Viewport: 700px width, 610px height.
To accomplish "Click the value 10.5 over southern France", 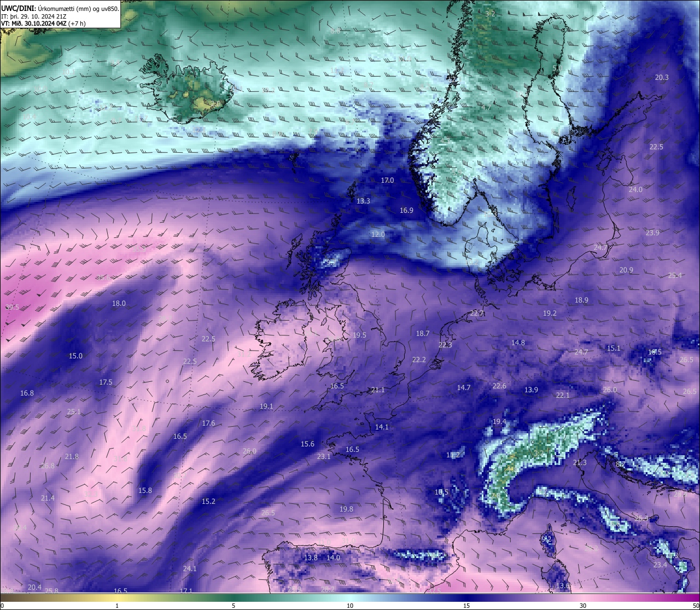I will [441, 492].
